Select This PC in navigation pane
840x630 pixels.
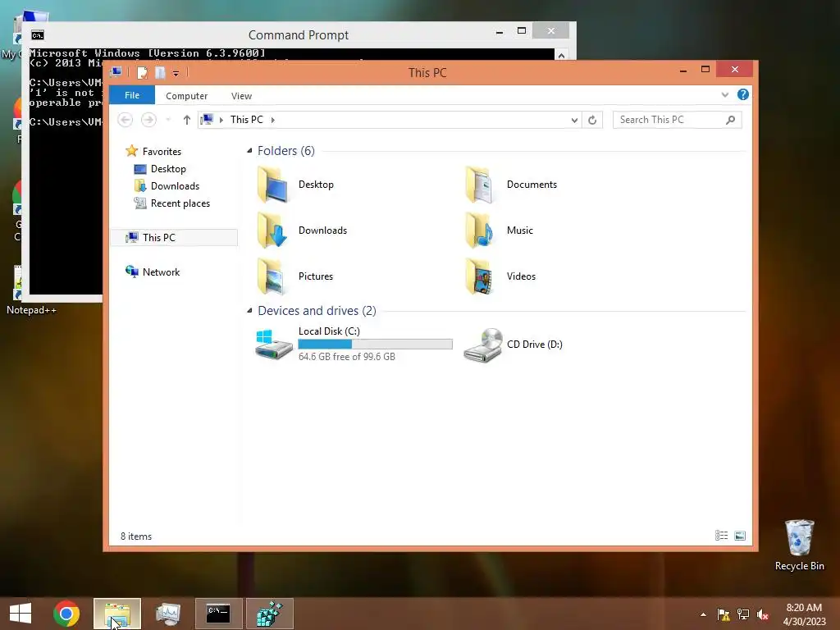[x=175, y=237]
